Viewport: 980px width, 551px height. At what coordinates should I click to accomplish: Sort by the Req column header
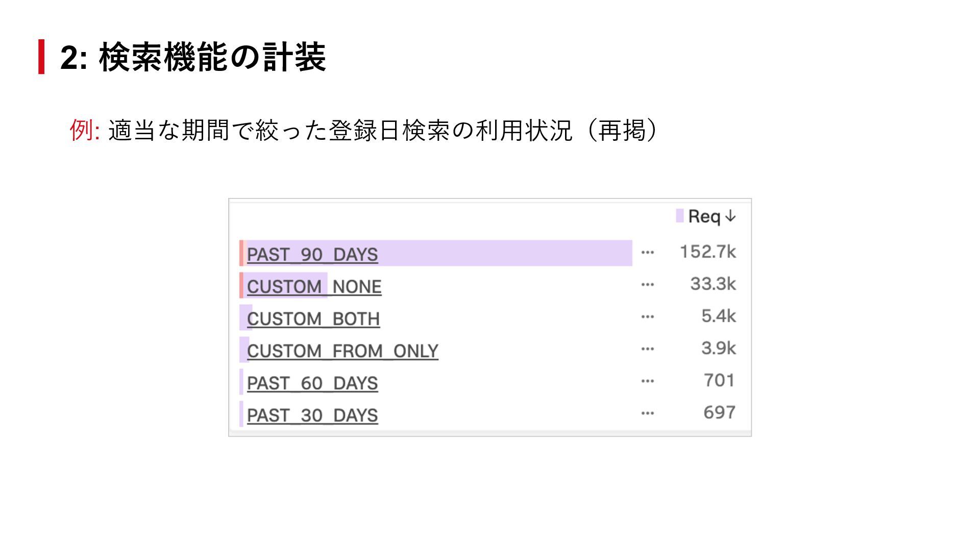[x=704, y=216]
